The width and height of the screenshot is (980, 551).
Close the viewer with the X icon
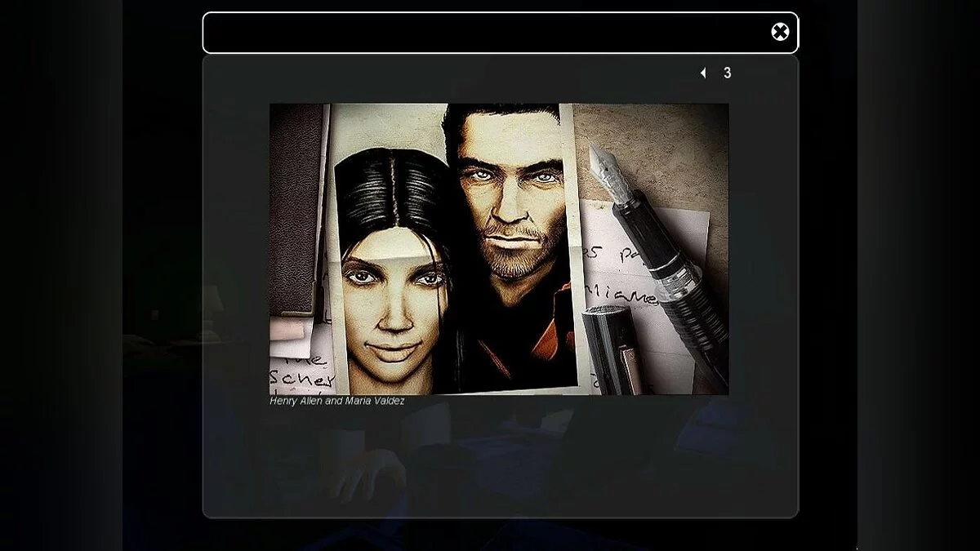click(780, 32)
